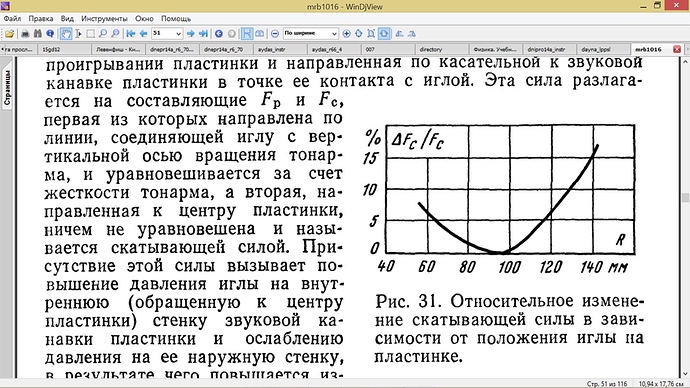Click the figure caption starting Рис. 31.
The height and width of the screenshot is (388, 690).
point(509,329)
